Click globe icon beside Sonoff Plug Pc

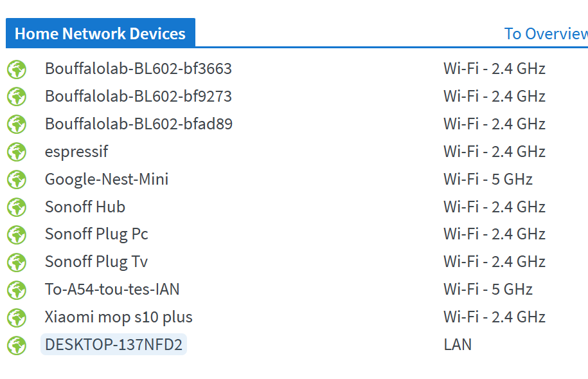[x=17, y=235]
